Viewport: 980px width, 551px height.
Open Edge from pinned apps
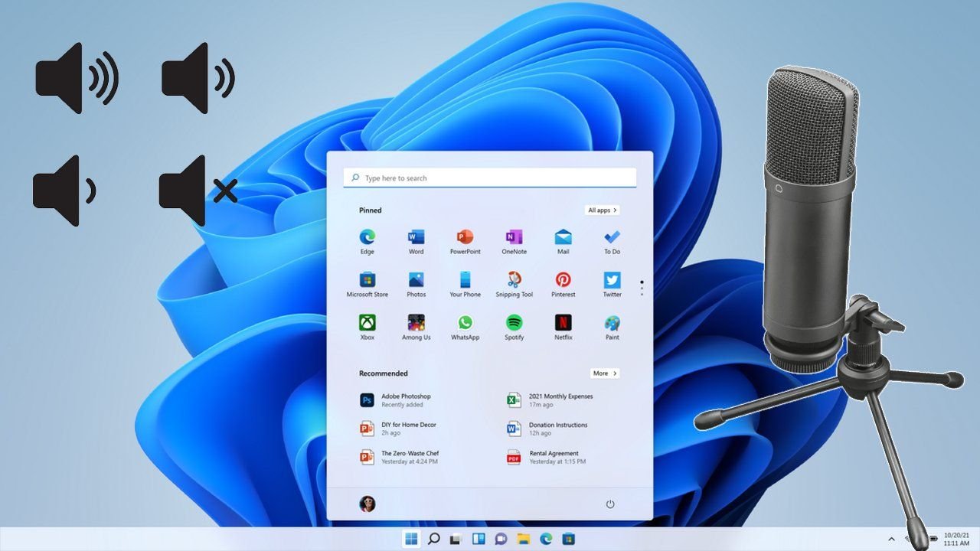pyautogui.click(x=367, y=242)
